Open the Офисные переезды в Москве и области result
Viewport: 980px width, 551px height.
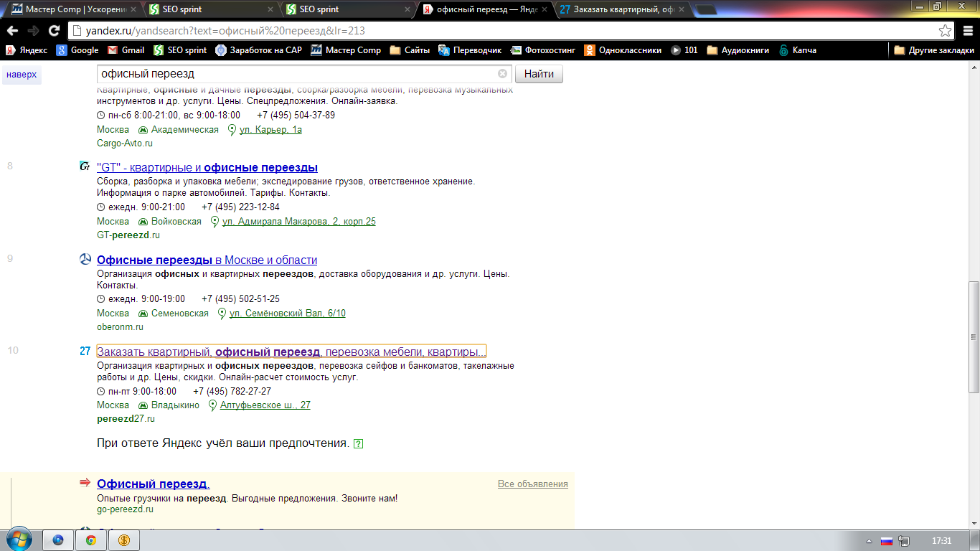tap(207, 260)
